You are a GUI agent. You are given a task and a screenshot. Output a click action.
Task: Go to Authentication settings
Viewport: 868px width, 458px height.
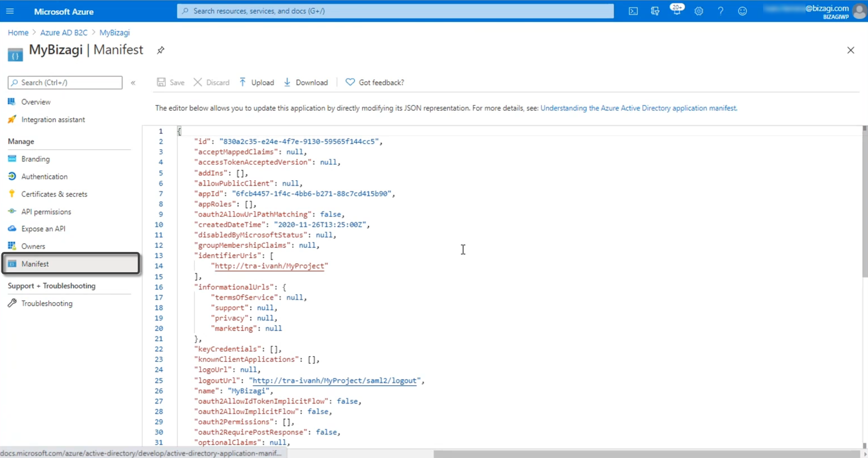(x=44, y=177)
